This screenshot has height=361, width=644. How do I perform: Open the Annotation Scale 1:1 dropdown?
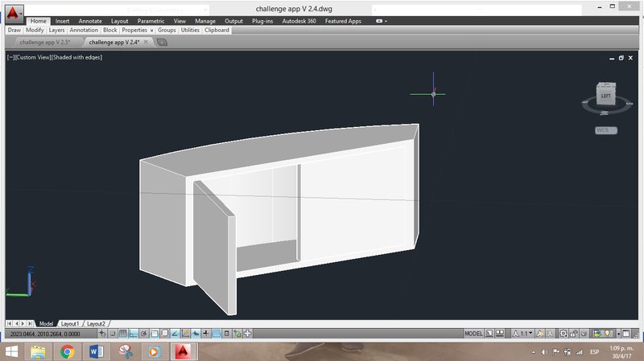(524, 333)
